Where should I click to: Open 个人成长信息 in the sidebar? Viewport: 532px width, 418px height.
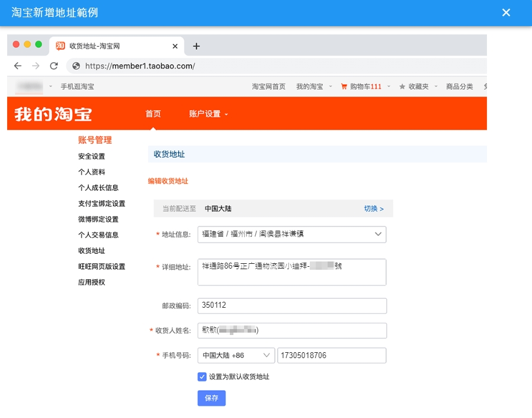tap(98, 188)
